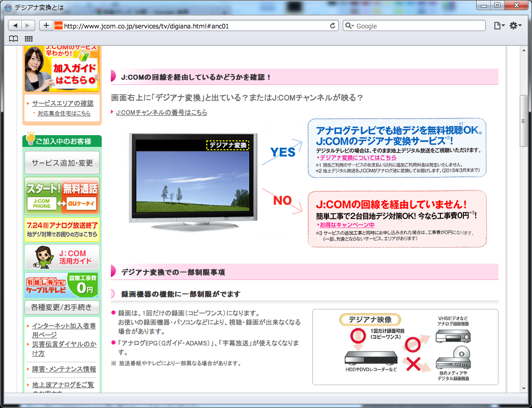Open the bookmarks book icon

click(14, 39)
